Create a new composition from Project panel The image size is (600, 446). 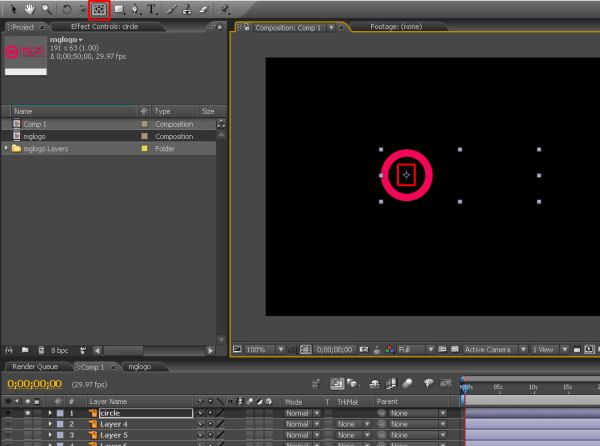pos(41,350)
